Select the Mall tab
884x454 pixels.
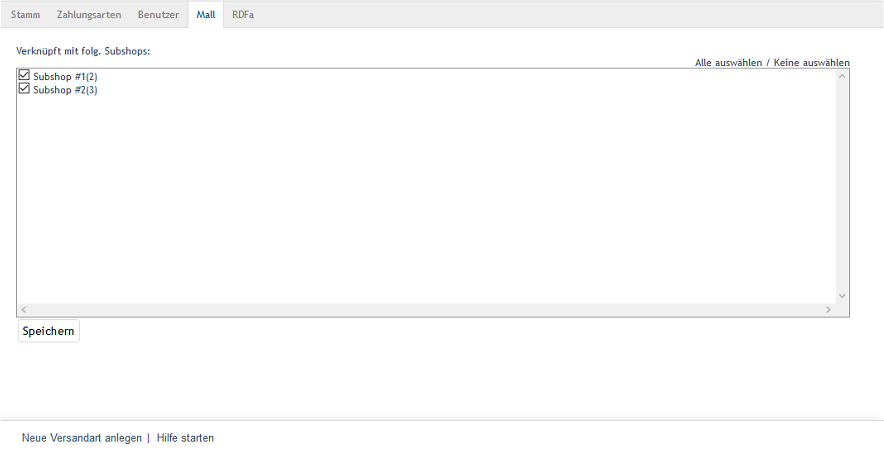(206, 15)
